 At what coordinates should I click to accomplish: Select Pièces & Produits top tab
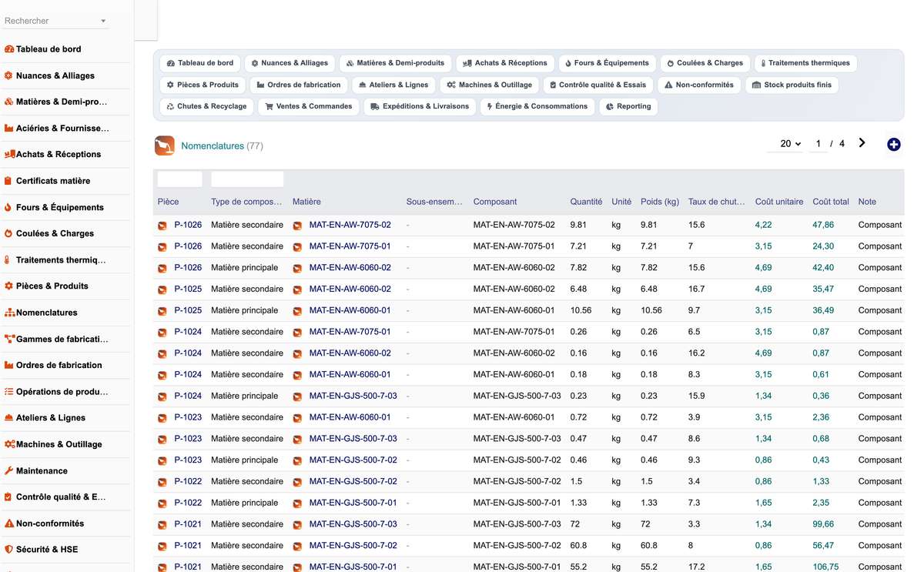tap(203, 85)
